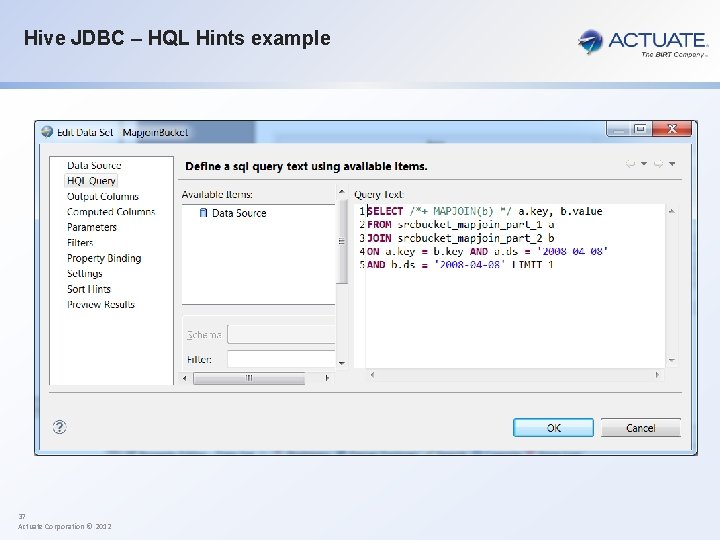
Task: Click the forward navigation arrow icon
Action: pos(658,163)
